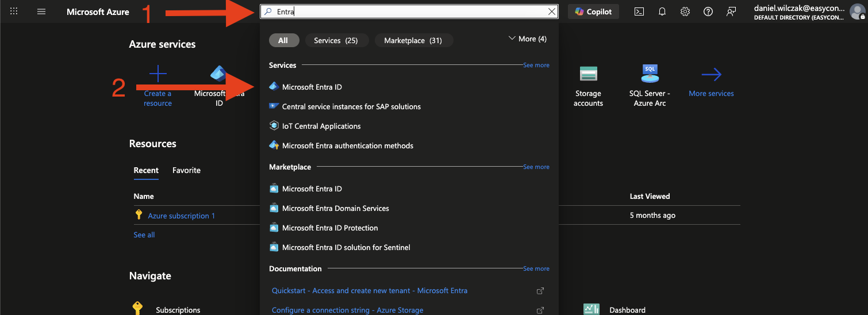The height and width of the screenshot is (315, 868).
Task: Filter results by Services (25)
Action: (x=336, y=40)
